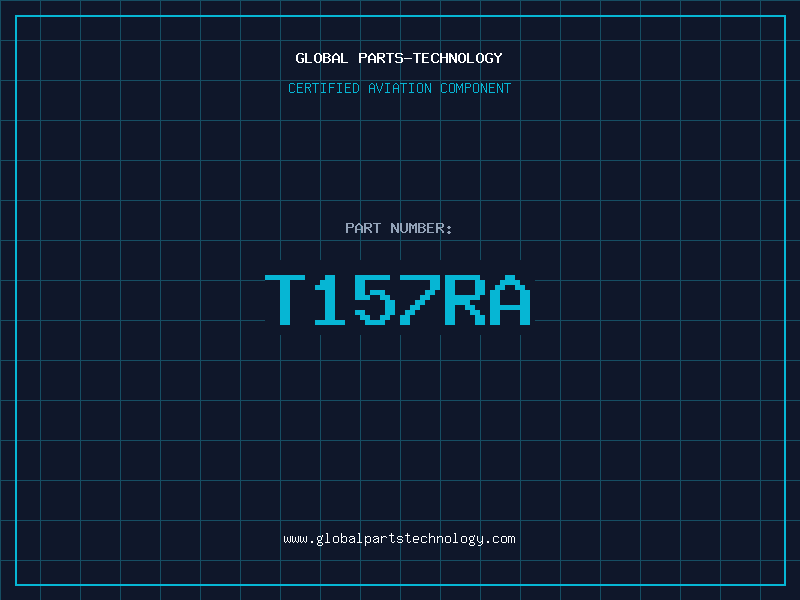This screenshot has width=800, height=600.
Task: Select the digit 7 in the part number
Action: [421, 300]
